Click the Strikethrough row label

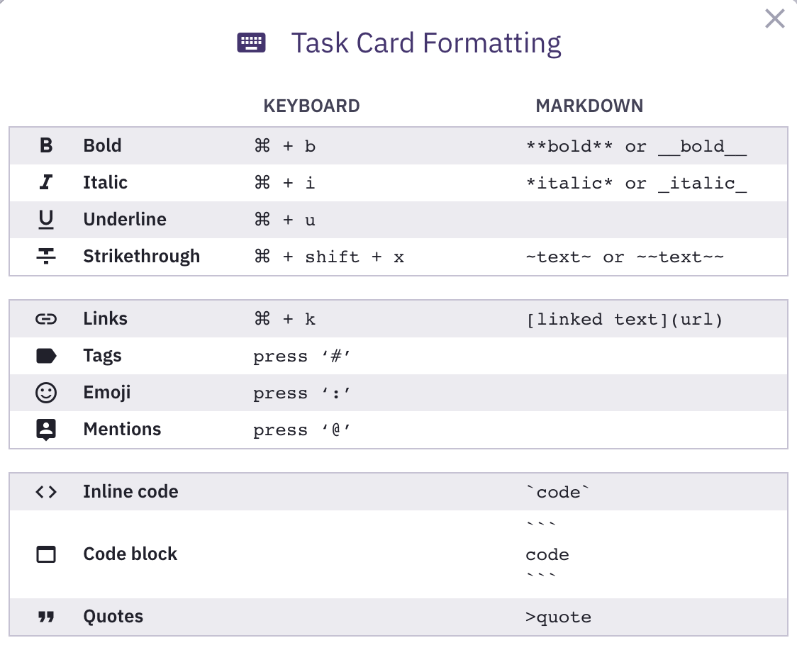(x=141, y=256)
